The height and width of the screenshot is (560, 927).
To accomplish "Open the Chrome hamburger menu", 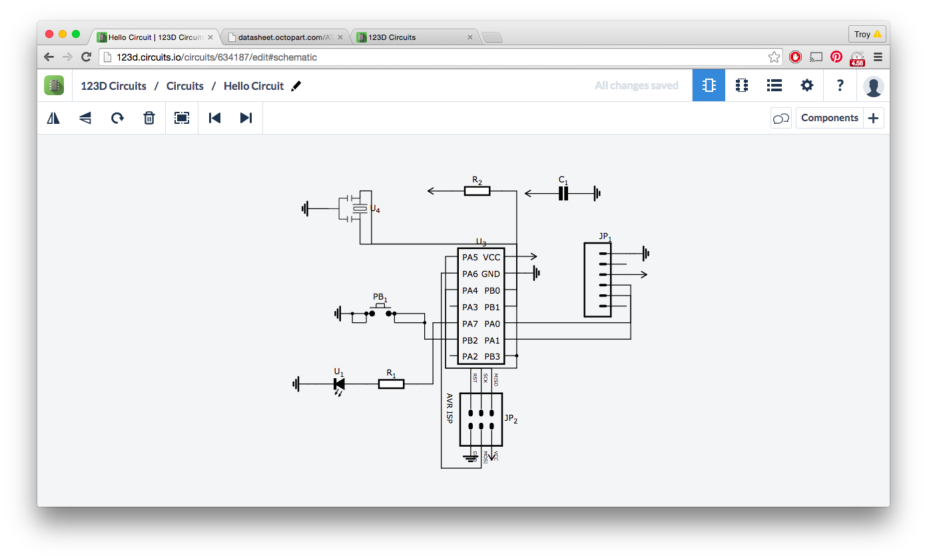I will (878, 57).
